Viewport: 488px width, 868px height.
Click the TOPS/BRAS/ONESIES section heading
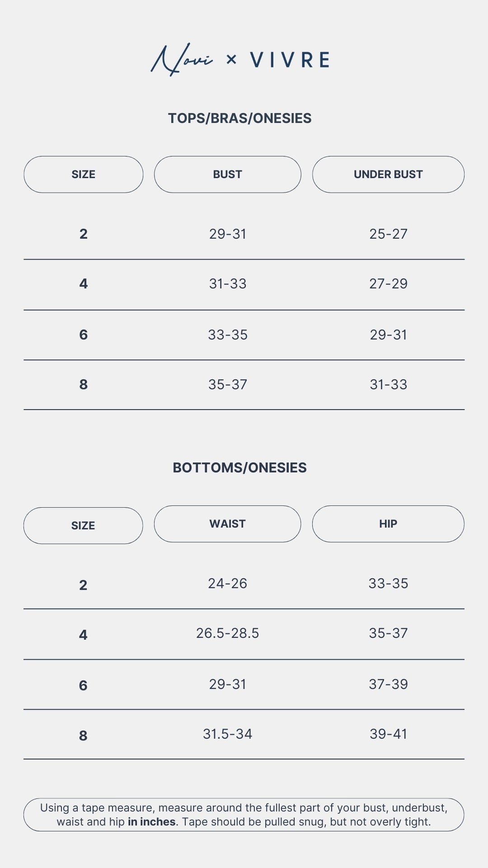pos(239,118)
